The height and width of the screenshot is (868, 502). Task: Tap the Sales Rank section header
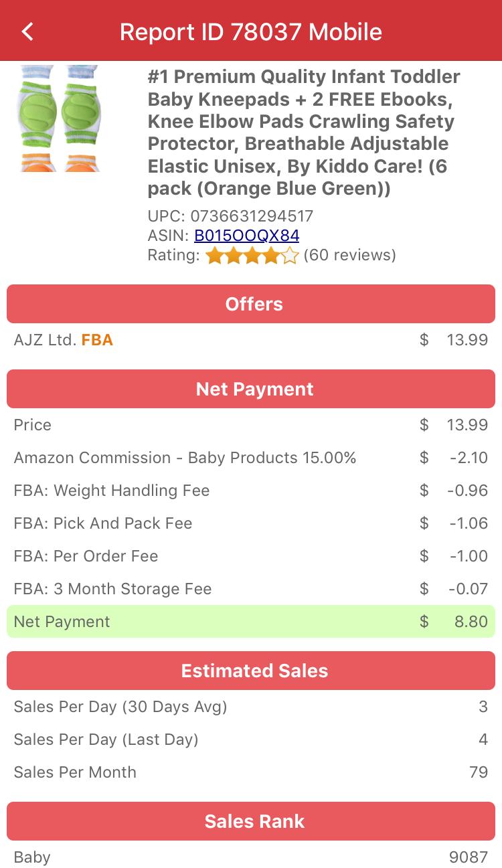point(251,821)
